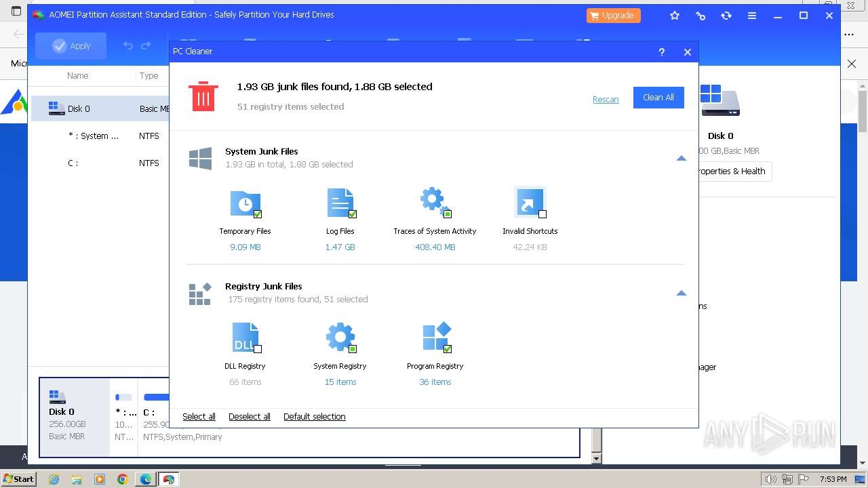This screenshot has width=868, height=488.
Task: Open Chrome from the taskbar
Action: click(x=123, y=479)
